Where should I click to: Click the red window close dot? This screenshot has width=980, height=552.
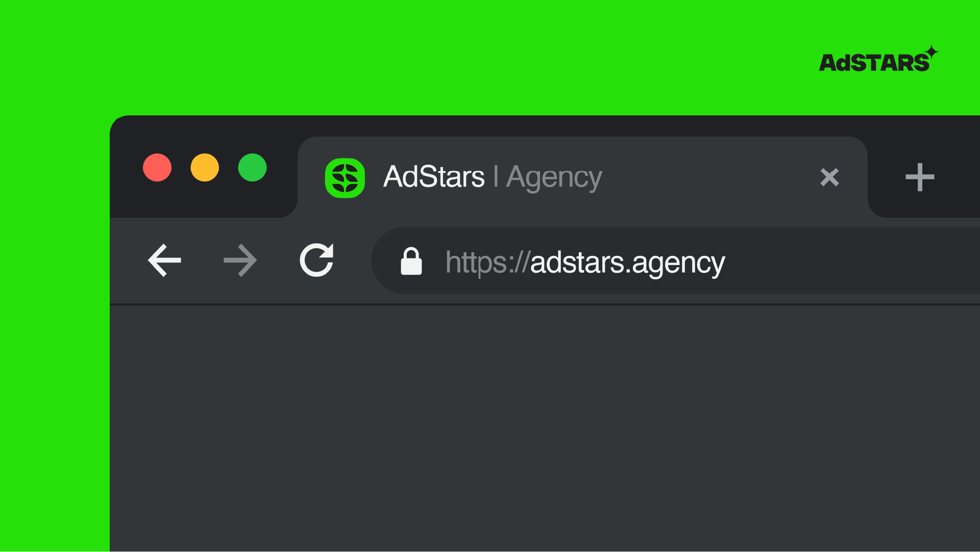point(157,167)
